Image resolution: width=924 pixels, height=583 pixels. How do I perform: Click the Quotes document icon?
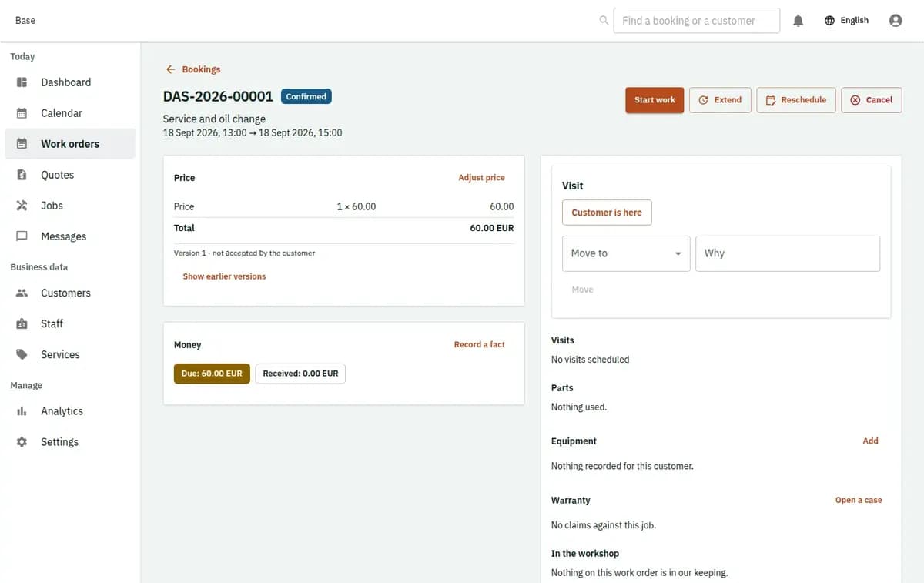[x=22, y=175]
